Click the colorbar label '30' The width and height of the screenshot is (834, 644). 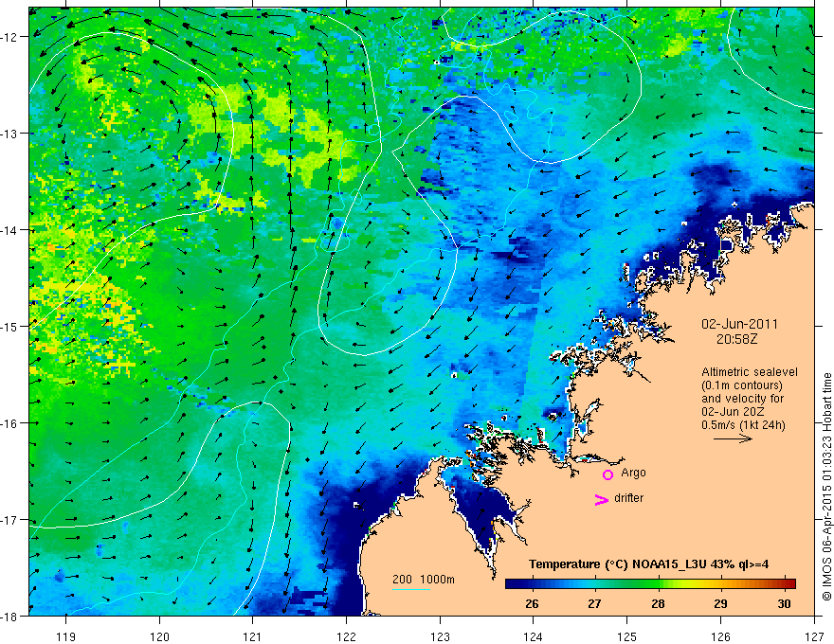(x=784, y=603)
